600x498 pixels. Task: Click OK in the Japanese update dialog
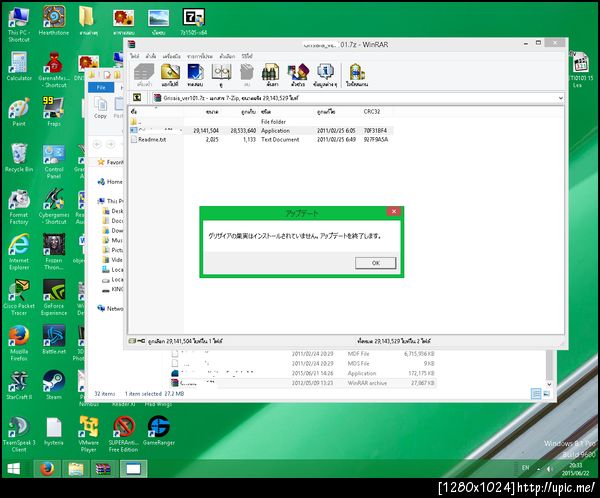[375, 263]
